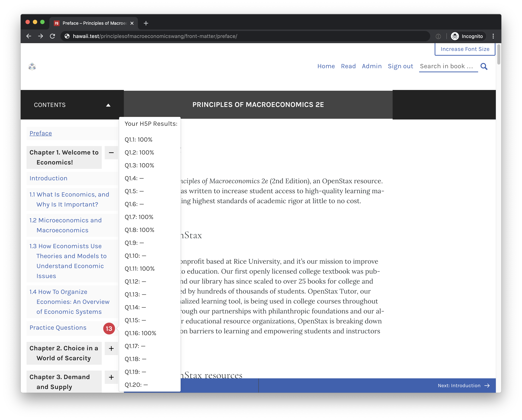Click the page vertical scrollbar
The height and width of the screenshot is (420, 522).
[499, 55]
